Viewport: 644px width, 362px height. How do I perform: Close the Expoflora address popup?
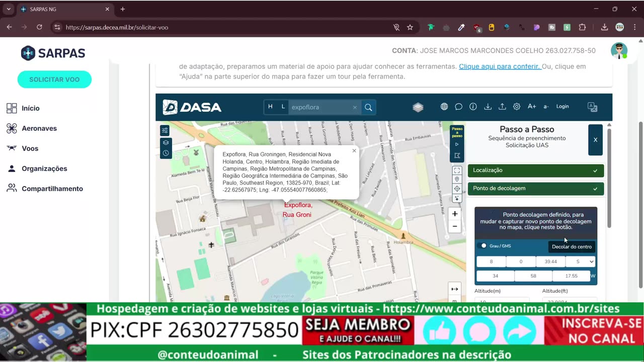[354, 150]
